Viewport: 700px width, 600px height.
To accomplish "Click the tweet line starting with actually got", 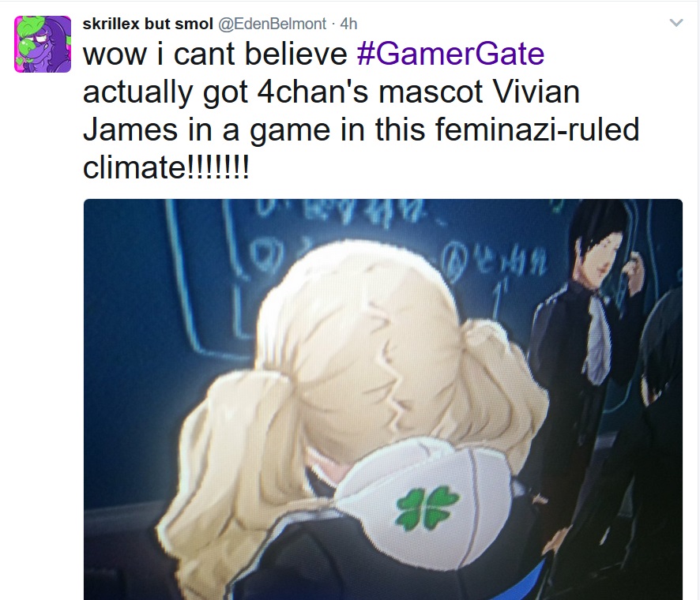I will [331, 92].
